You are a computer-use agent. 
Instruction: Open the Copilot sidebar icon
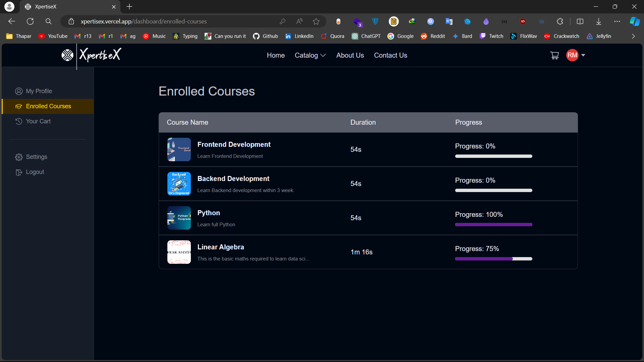click(634, 21)
